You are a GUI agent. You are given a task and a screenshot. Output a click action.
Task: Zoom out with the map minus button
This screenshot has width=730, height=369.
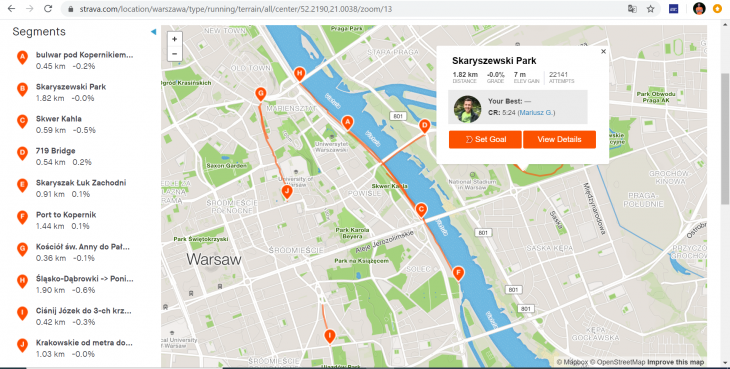point(175,54)
